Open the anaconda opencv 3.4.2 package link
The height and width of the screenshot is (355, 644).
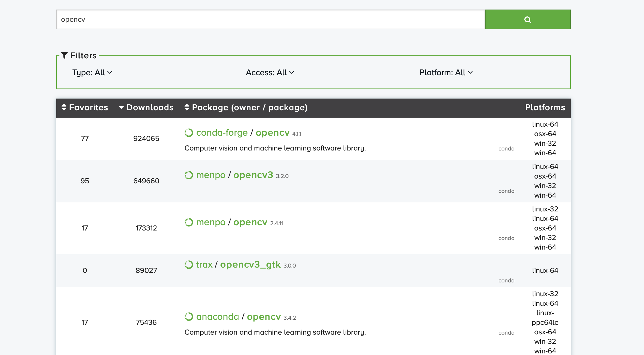[264, 317]
